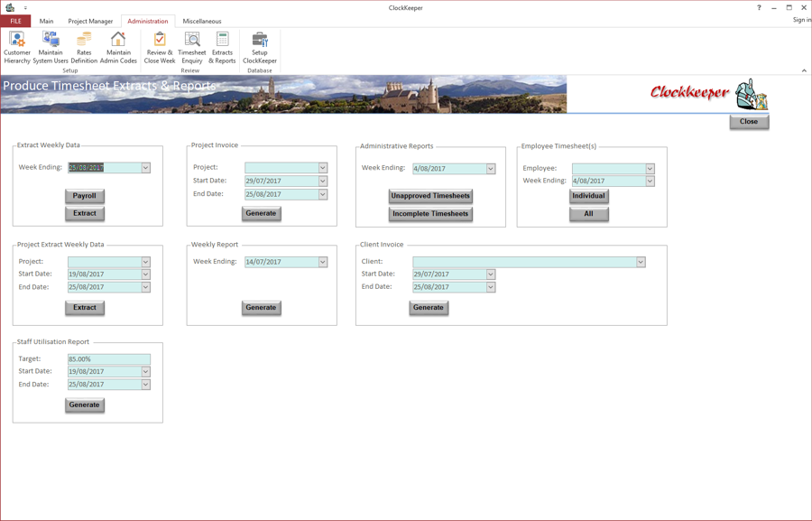Open Week Ending dropdown in Administrative Reports

point(491,169)
